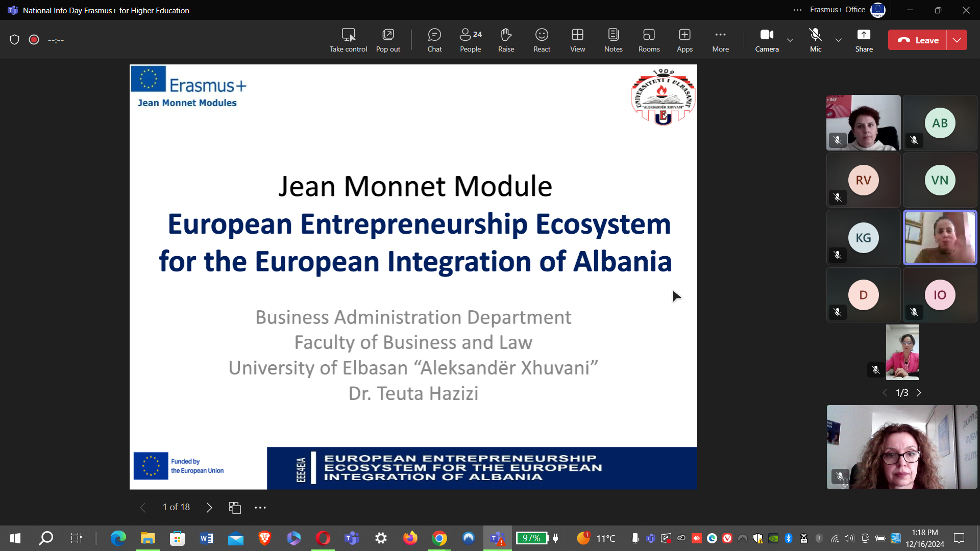Image resolution: width=980 pixels, height=551 pixels.
Task: Show the People participants list
Action: pos(470,40)
